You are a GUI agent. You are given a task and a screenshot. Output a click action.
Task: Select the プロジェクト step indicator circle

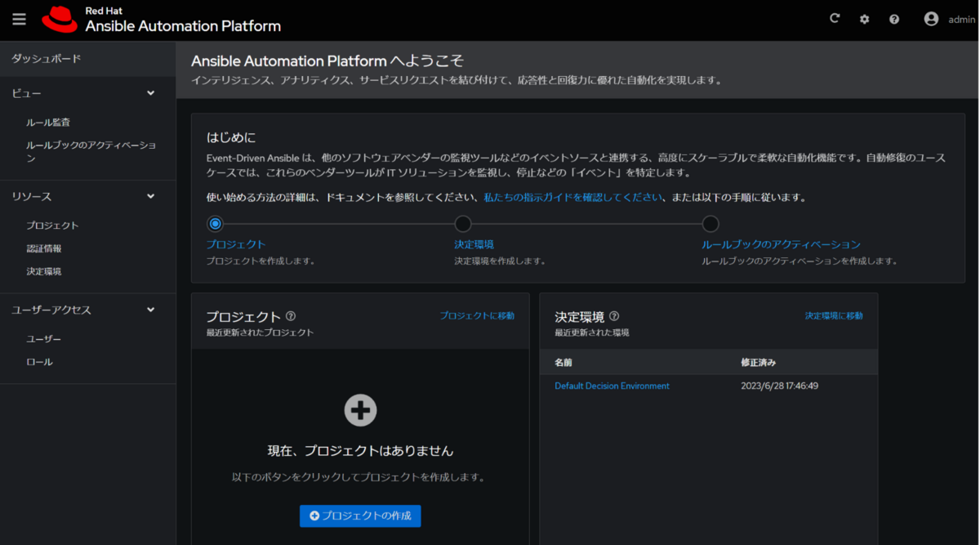point(215,223)
